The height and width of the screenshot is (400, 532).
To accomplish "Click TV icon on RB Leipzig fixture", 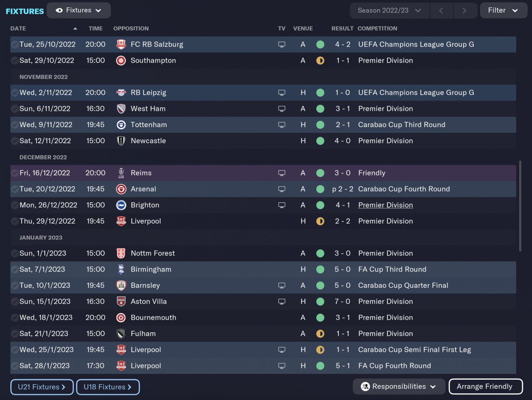I will pos(282,93).
